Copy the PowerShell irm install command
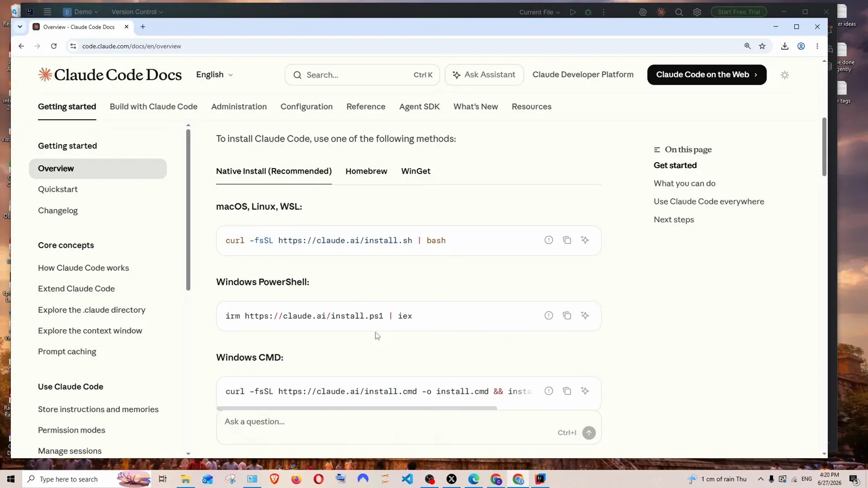 (567, 316)
